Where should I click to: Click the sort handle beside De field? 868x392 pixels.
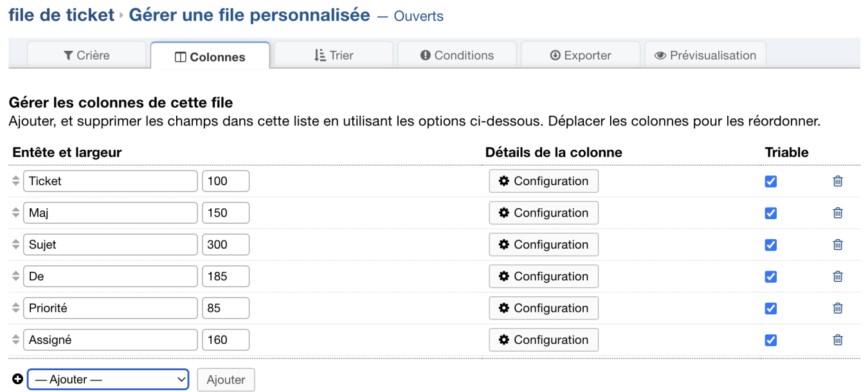tap(17, 276)
